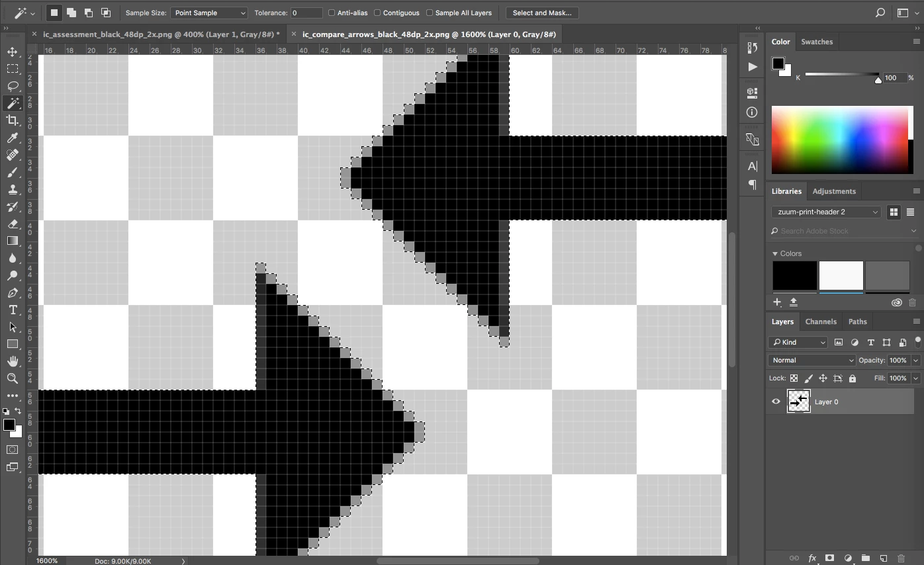Choose the Lasso tool

(13, 86)
